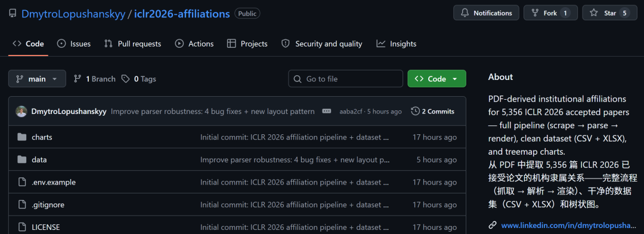Open the main branch switcher dropdown

click(37, 79)
